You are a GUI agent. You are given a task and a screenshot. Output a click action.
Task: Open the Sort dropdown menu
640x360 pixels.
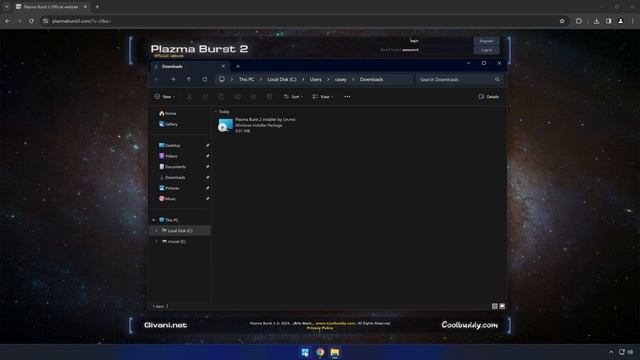point(293,97)
